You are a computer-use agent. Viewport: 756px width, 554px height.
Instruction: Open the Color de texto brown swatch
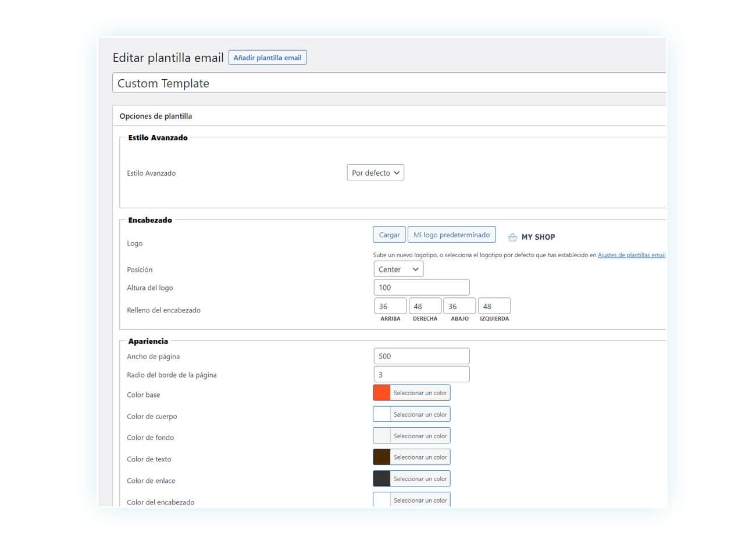(381, 457)
